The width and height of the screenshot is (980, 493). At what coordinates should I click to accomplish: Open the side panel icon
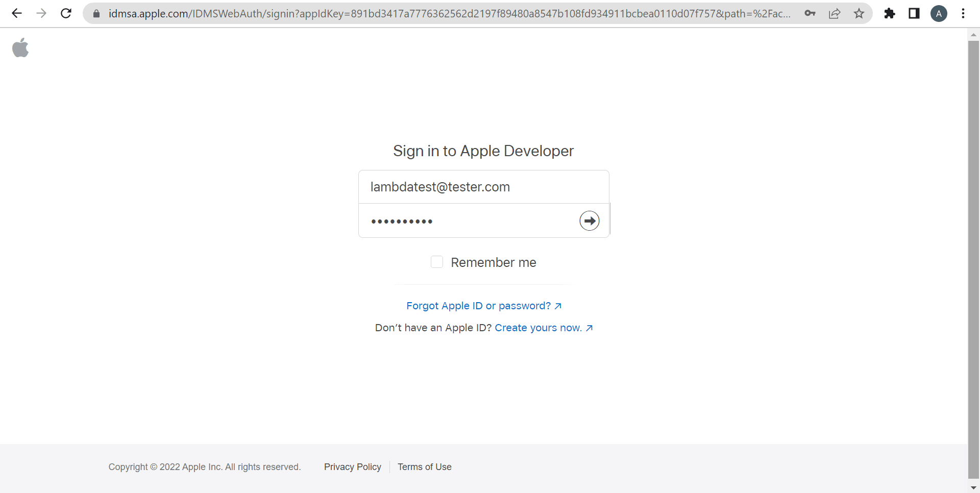[914, 13]
